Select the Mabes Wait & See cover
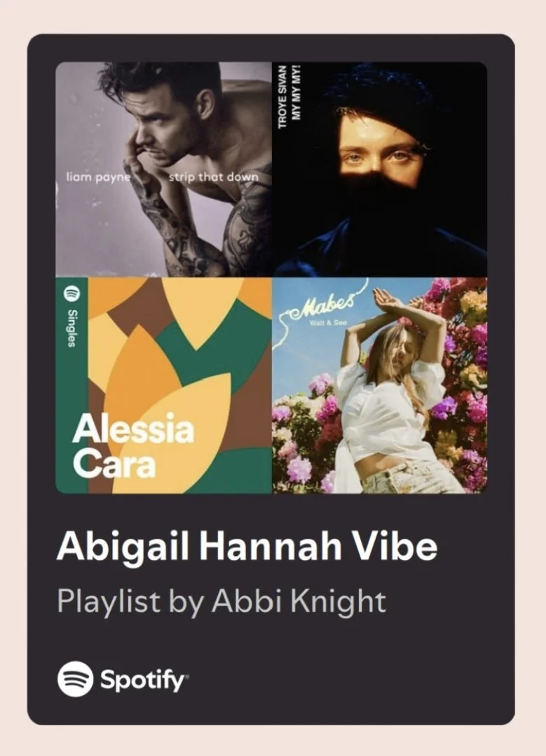The height and width of the screenshot is (756, 546). 380,385
